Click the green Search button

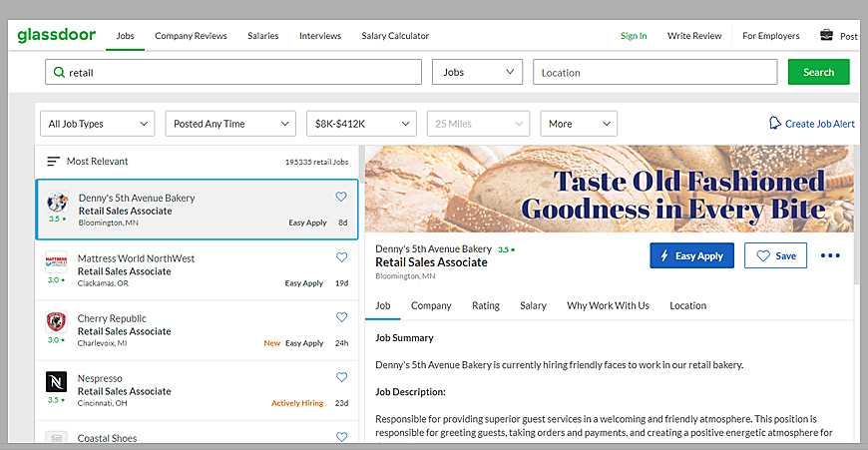(x=818, y=72)
